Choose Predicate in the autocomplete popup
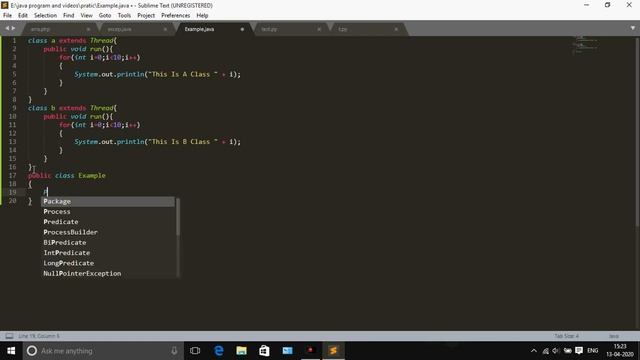 (x=108, y=222)
